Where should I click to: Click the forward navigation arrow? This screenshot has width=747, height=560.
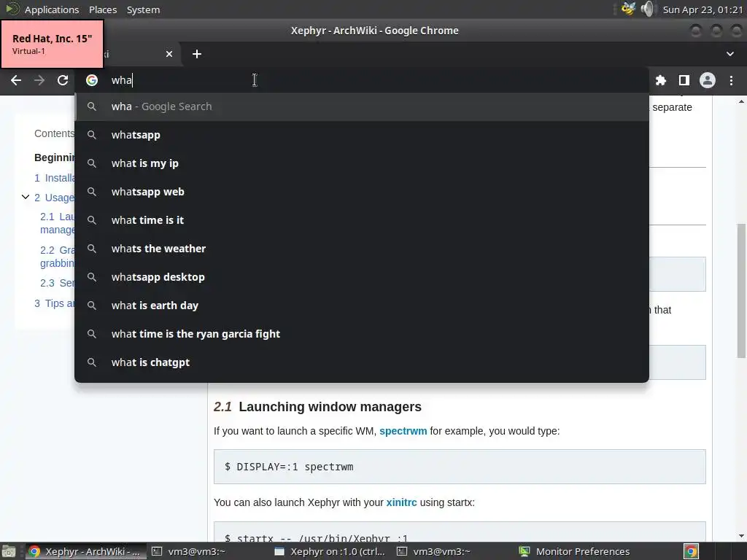point(39,80)
